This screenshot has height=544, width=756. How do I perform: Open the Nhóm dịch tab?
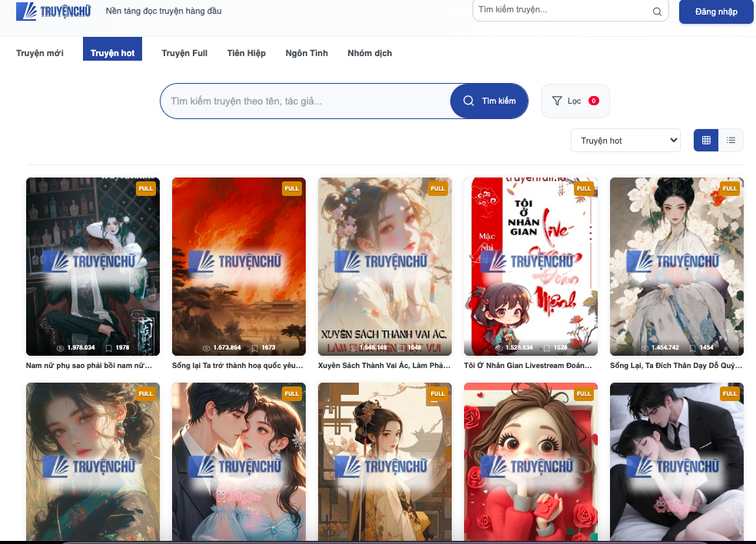[370, 53]
